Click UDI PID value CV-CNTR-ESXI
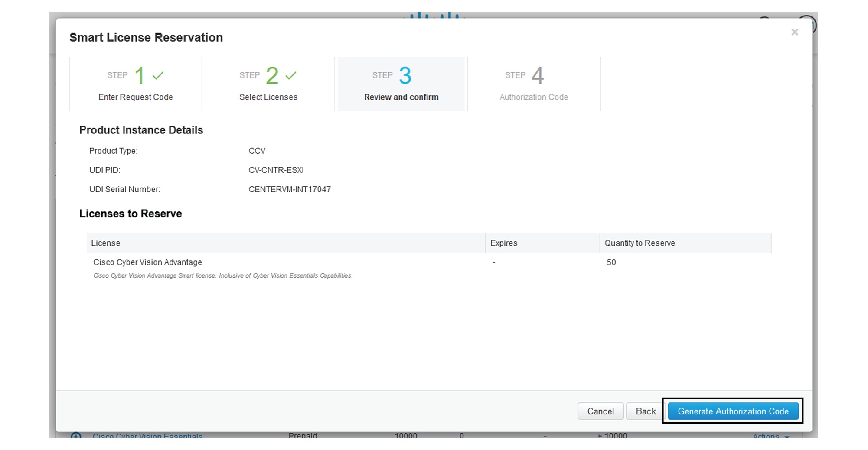The image size is (868, 450). click(276, 170)
